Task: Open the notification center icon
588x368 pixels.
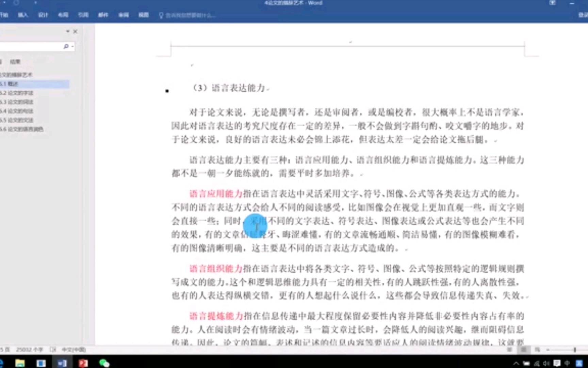Action: click(x=557, y=363)
